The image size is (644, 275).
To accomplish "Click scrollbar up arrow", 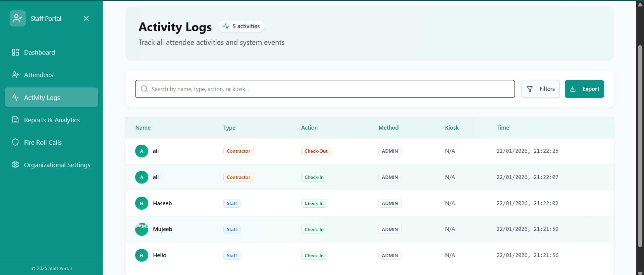I will pyautogui.click(x=640, y=4).
